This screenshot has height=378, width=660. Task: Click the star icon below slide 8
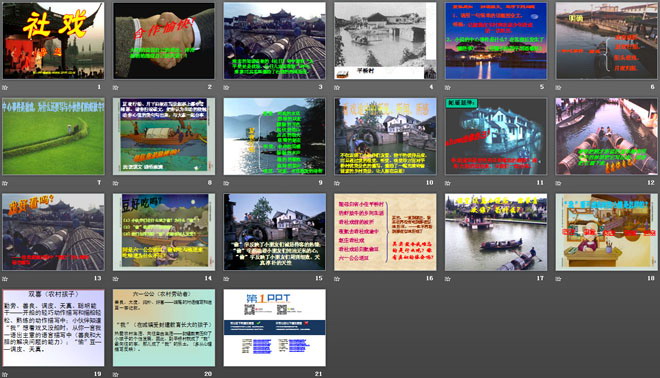115,183
